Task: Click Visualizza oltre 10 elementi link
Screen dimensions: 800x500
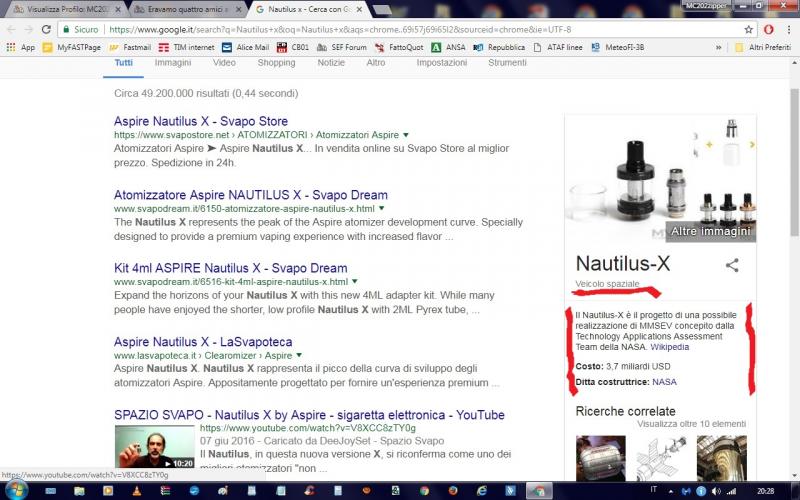Action: 691,424
